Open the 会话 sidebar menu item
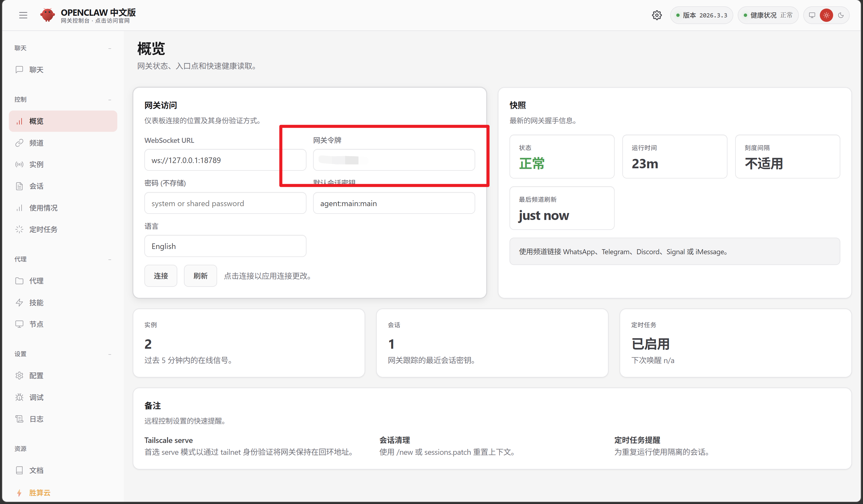This screenshot has height=504, width=863. tap(36, 186)
